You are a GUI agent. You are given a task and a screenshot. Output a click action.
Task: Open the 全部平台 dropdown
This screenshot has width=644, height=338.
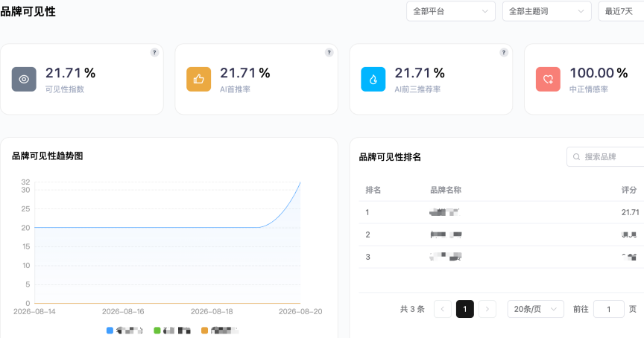(451, 11)
